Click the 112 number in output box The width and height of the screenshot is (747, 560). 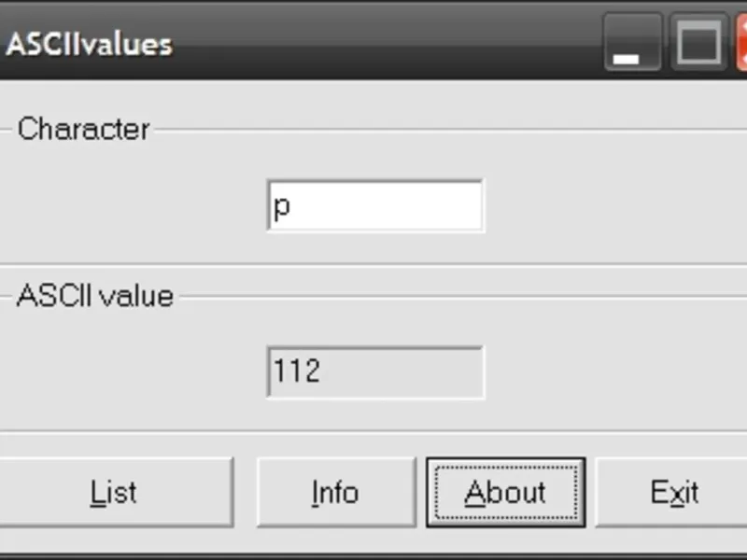pyautogui.click(x=297, y=372)
